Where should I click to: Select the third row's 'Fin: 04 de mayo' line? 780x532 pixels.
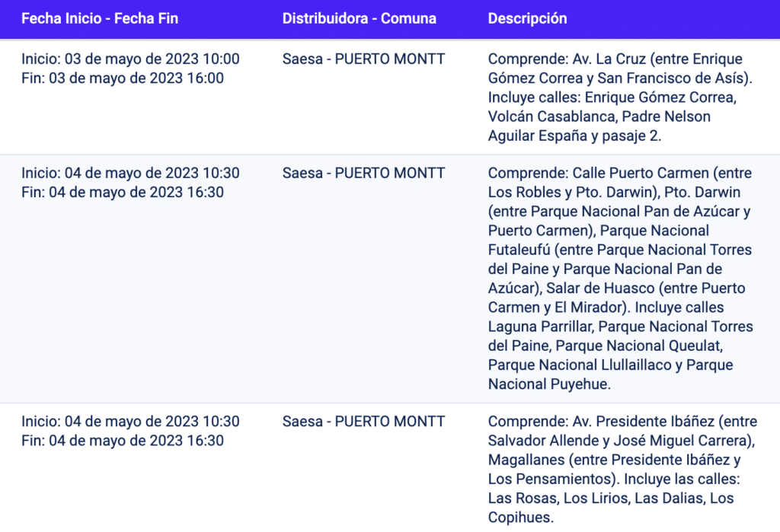point(123,441)
